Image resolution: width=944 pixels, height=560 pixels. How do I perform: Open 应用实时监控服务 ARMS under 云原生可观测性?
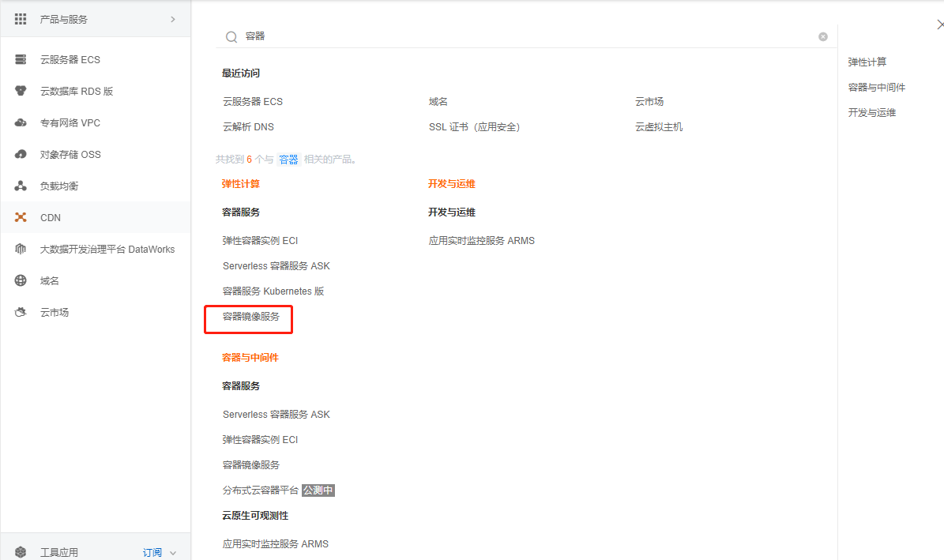click(276, 544)
